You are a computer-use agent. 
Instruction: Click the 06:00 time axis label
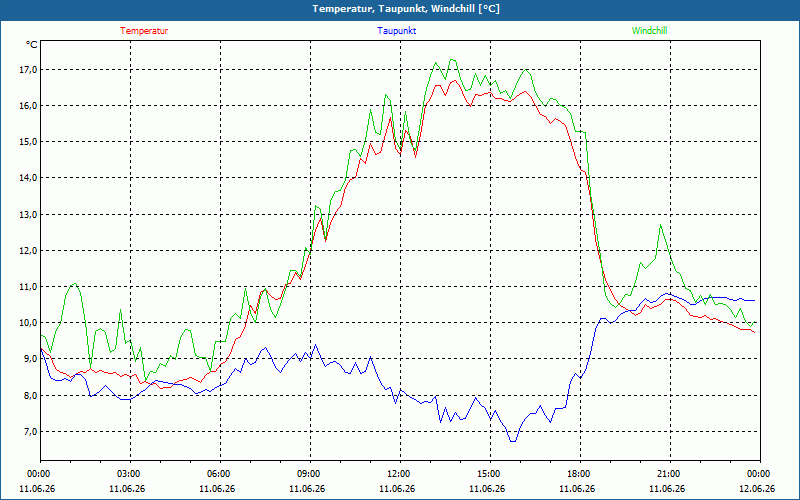(x=220, y=473)
